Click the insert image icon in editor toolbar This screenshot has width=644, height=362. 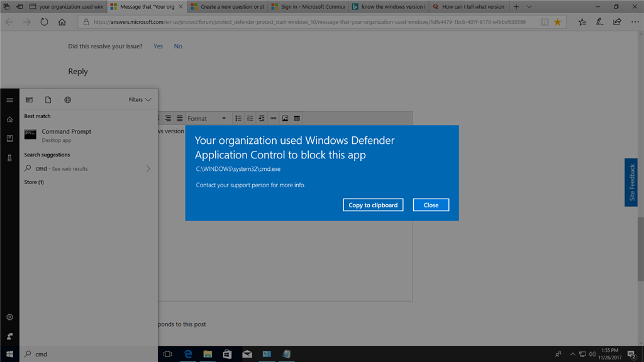coord(285,118)
